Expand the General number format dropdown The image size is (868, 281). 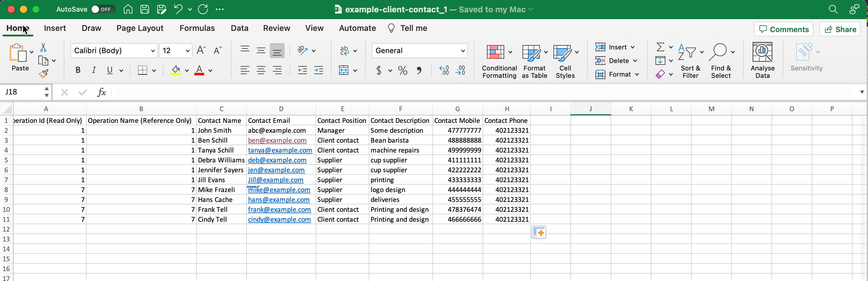(463, 51)
